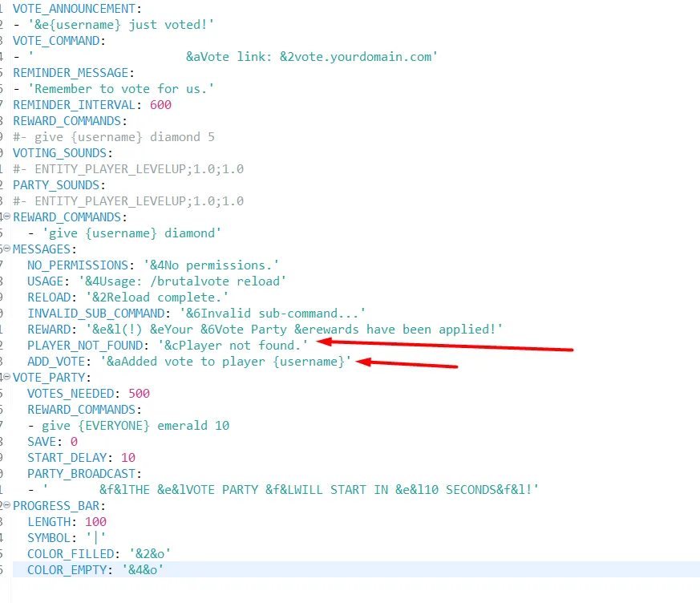Select the '&e{username} just voted!' string
Image resolution: width=700 pixels, height=603 pixels.
click(121, 25)
